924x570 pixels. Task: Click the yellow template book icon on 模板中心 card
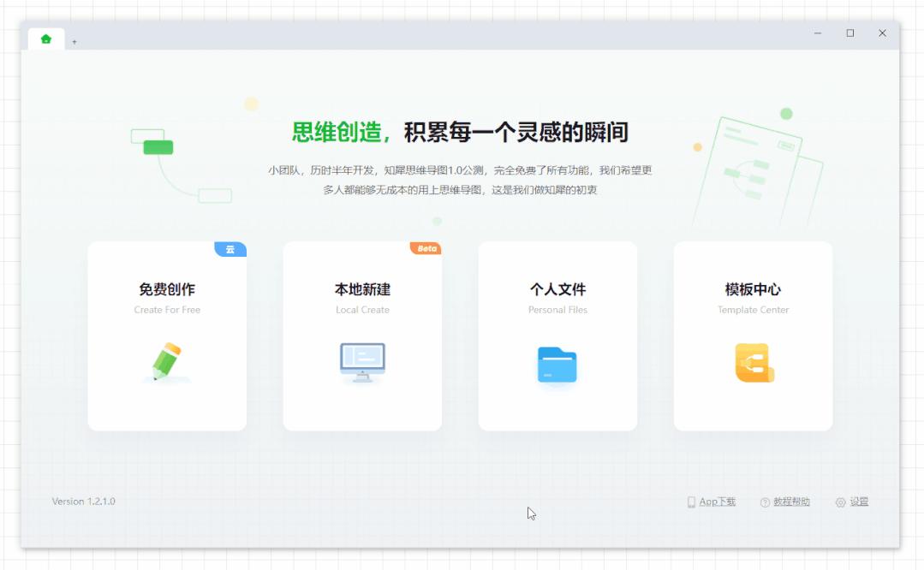(753, 363)
